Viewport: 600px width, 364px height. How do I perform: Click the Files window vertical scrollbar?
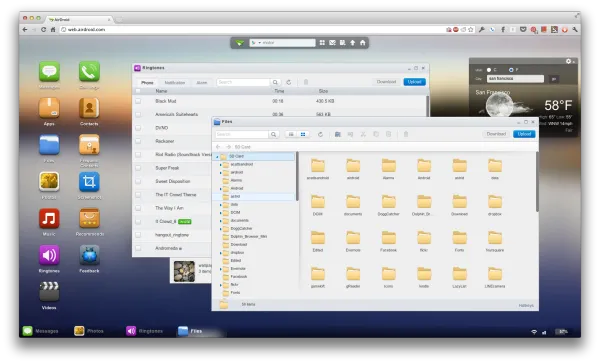[537, 182]
